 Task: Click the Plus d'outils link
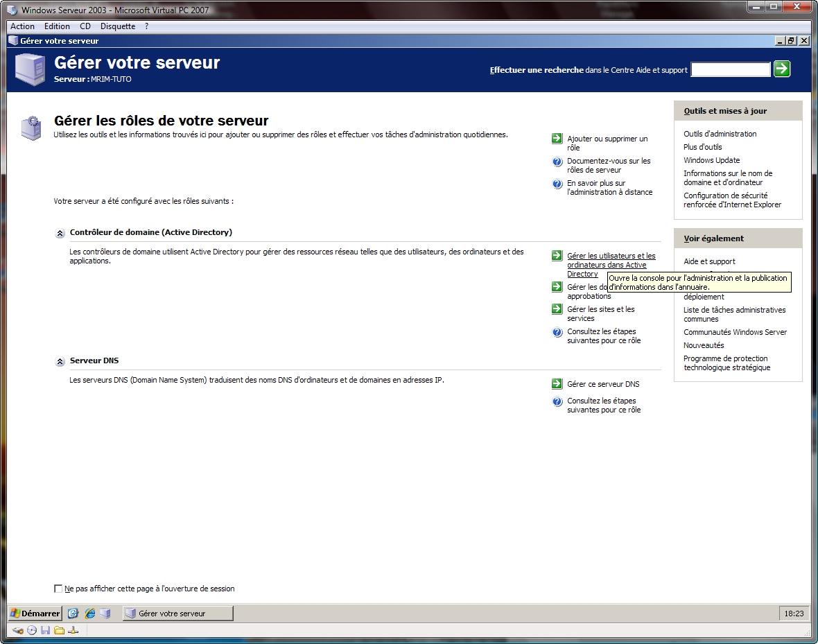click(703, 147)
